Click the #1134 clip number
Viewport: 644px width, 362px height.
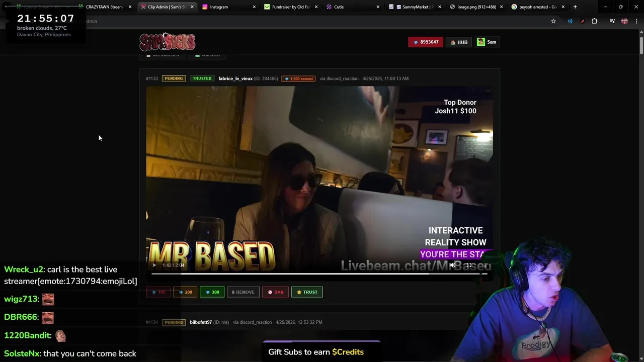click(x=152, y=322)
